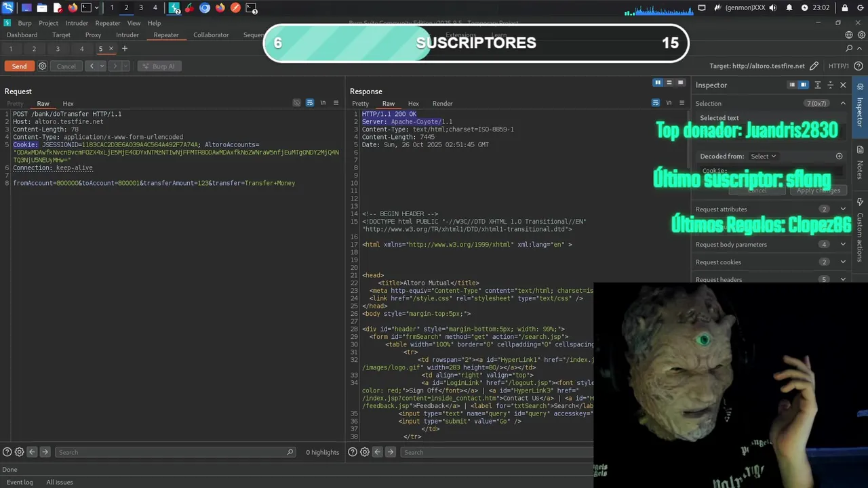Viewport: 868px width, 488px height.
Task: Open request send options gear
Action: pos(42,66)
